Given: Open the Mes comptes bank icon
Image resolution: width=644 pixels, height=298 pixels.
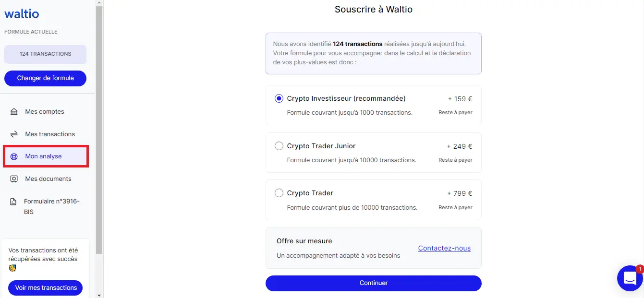Looking at the screenshot, I should point(15,111).
